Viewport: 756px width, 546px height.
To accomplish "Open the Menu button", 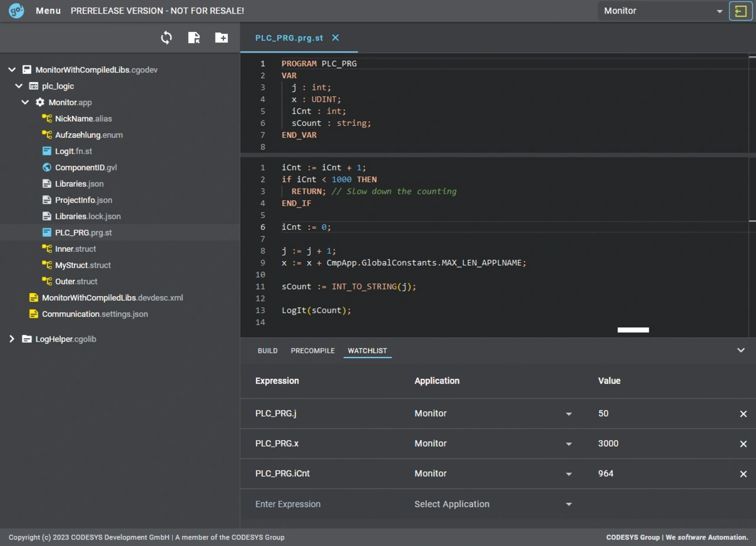I will (48, 11).
